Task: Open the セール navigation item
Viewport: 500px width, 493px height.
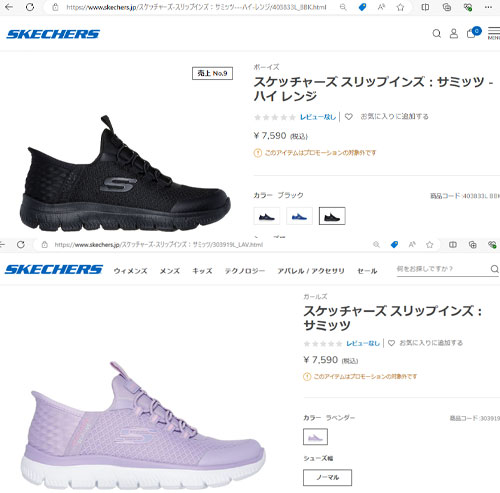Action: coord(367,271)
